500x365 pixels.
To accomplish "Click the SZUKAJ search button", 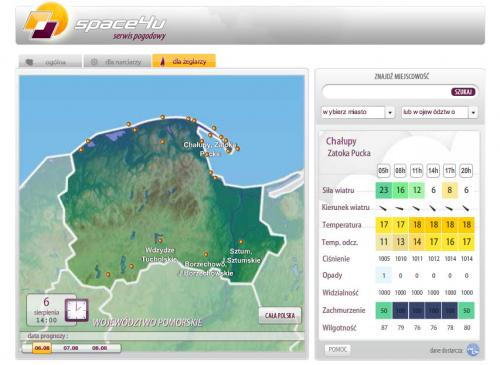I will click(x=463, y=92).
